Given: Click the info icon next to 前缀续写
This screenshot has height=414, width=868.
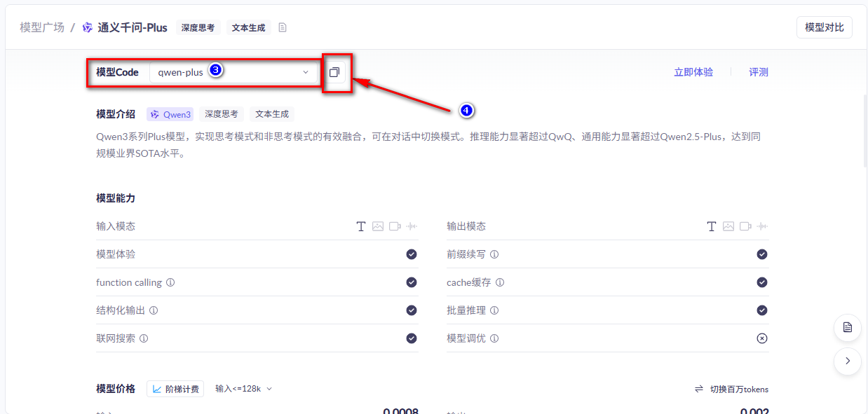Looking at the screenshot, I should (494, 254).
